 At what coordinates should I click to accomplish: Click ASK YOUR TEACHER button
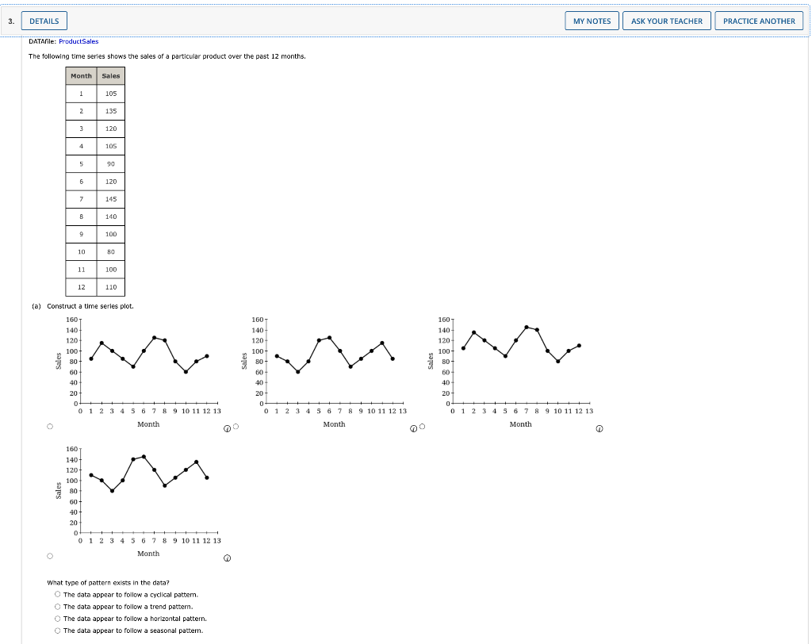[x=666, y=21]
